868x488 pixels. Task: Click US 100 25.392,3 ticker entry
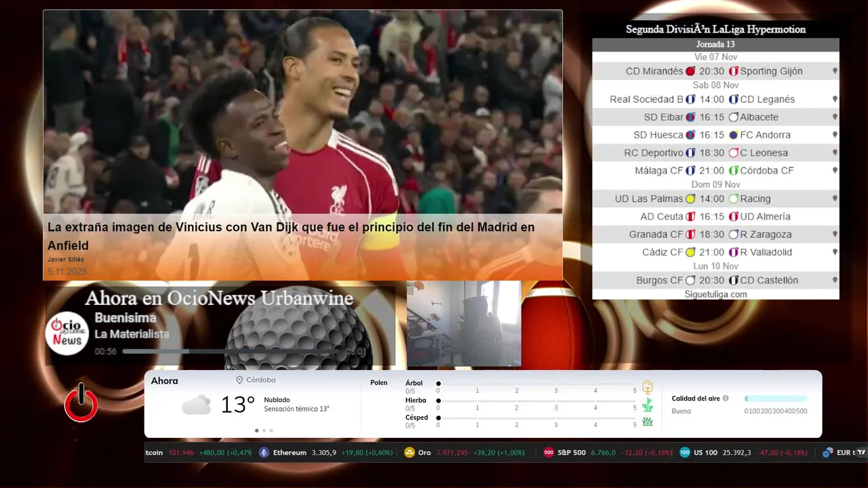(x=744, y=453)
